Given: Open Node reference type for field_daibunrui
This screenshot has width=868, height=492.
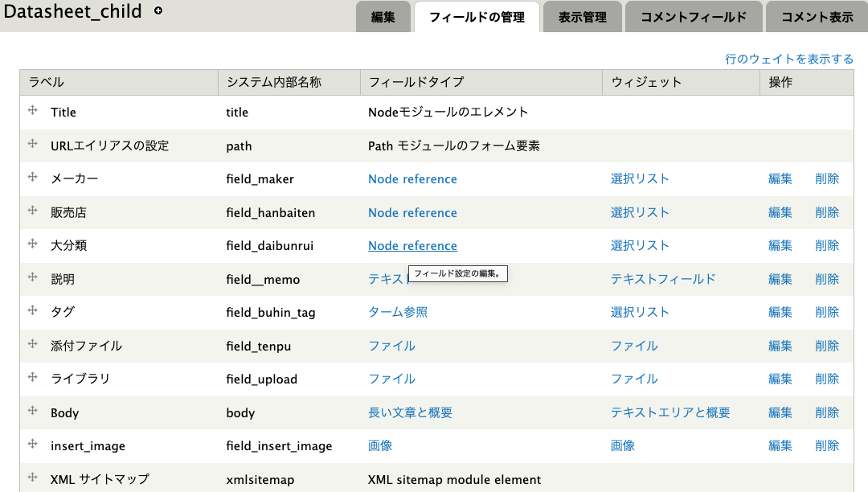Looking at the screenshot, I should pos(412,246).
